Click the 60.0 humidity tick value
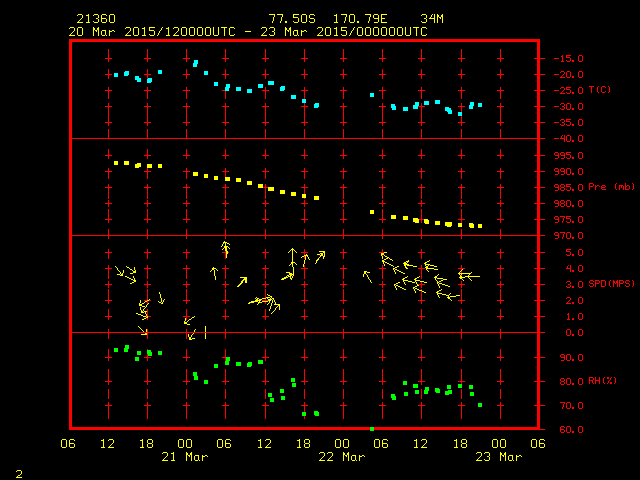 (x=571, y=429)
